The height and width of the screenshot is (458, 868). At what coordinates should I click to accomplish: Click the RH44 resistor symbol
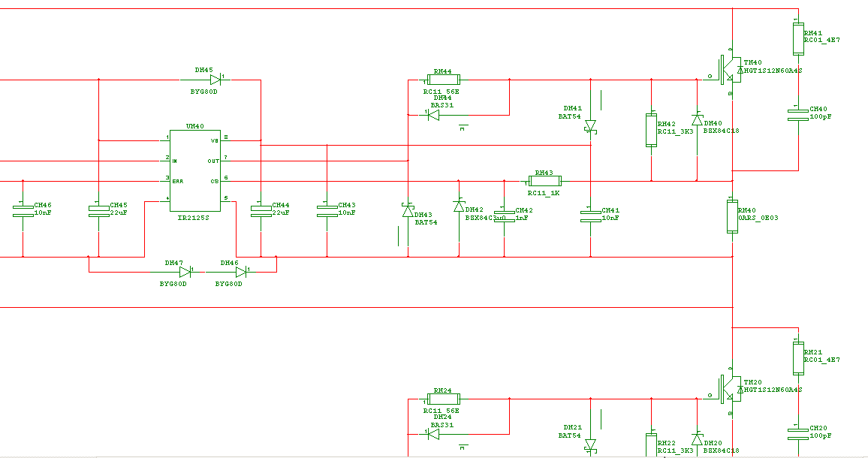tap(444, 80)
